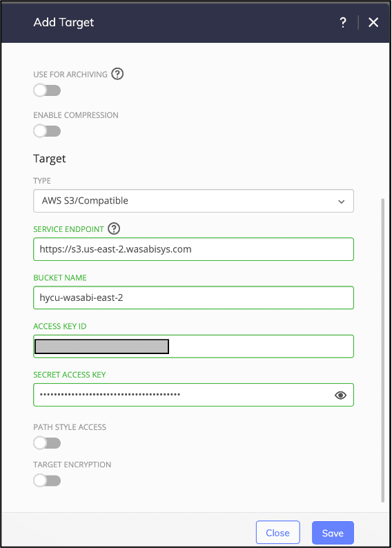Click the USE FOR ARCHIVING label
Viewport: 392px width, 548px height.
(x=70, y=75)
